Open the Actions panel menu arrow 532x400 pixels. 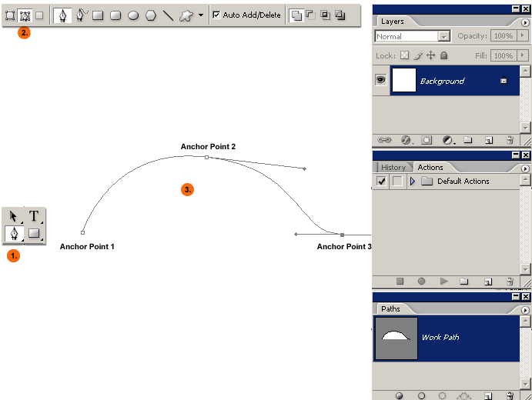click(x=525, y=168)
